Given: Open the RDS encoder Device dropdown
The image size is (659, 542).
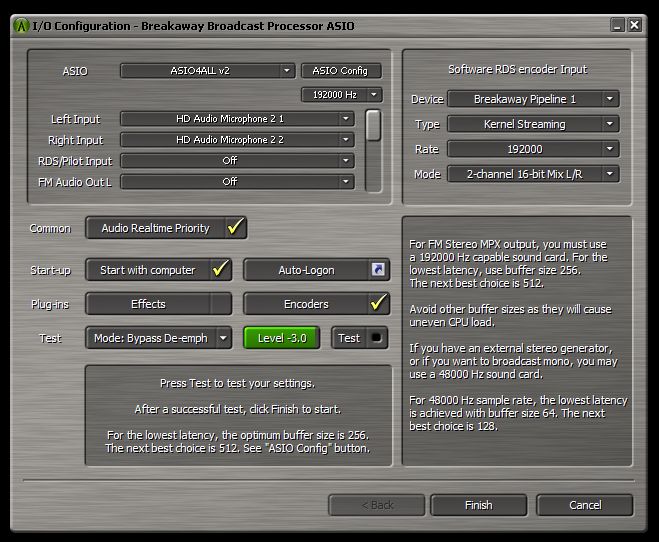Looking at the screenshot, I should point(533,99).
